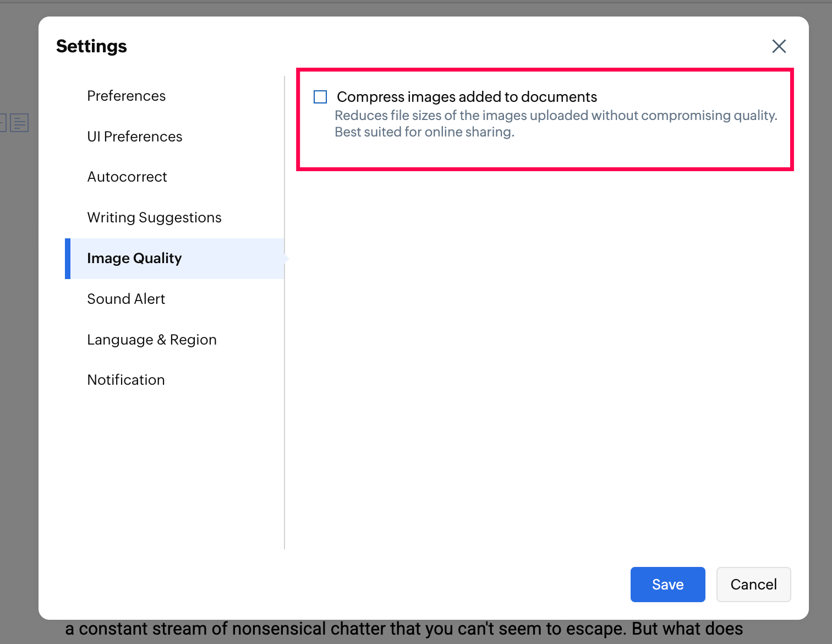This screenshot has height=644, width=832.
Task: Click the Settings dialog title
Action: click(x=91, y=46)
